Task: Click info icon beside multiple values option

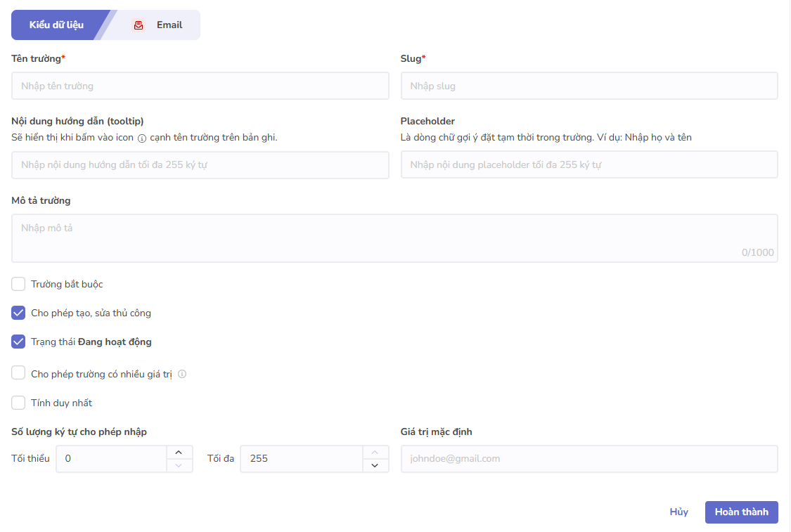Action: (x=182, y=374)
